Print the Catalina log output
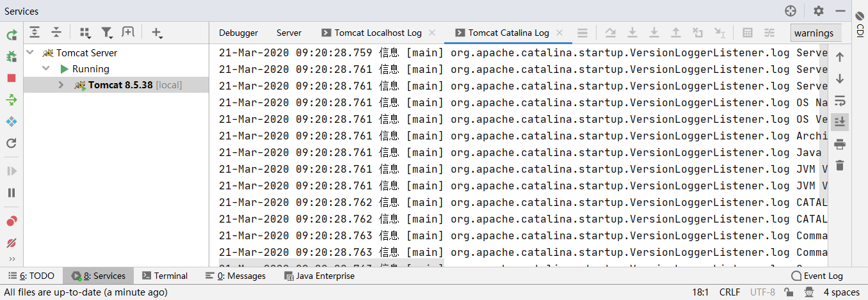The width and height of the screenshot is (868, 300). click(x=840, y=144)
